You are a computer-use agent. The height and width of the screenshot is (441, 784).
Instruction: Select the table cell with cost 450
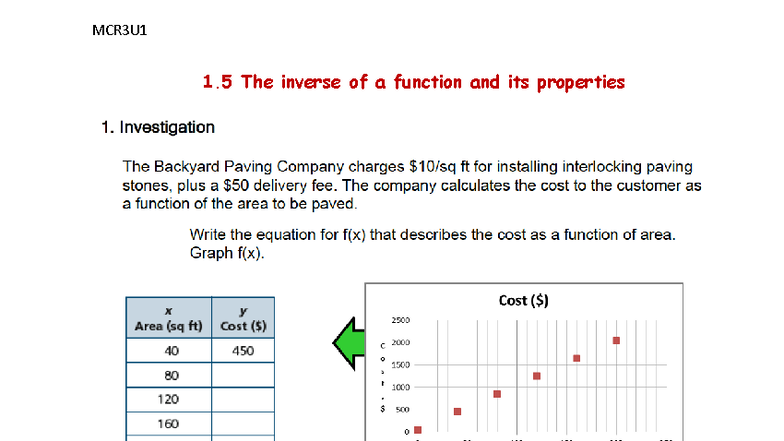(x=243, y=350)
